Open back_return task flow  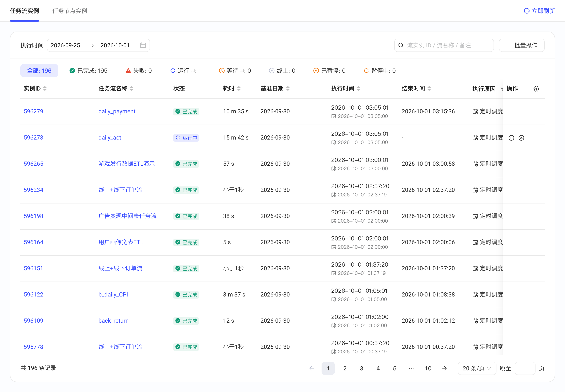(113, 321)
